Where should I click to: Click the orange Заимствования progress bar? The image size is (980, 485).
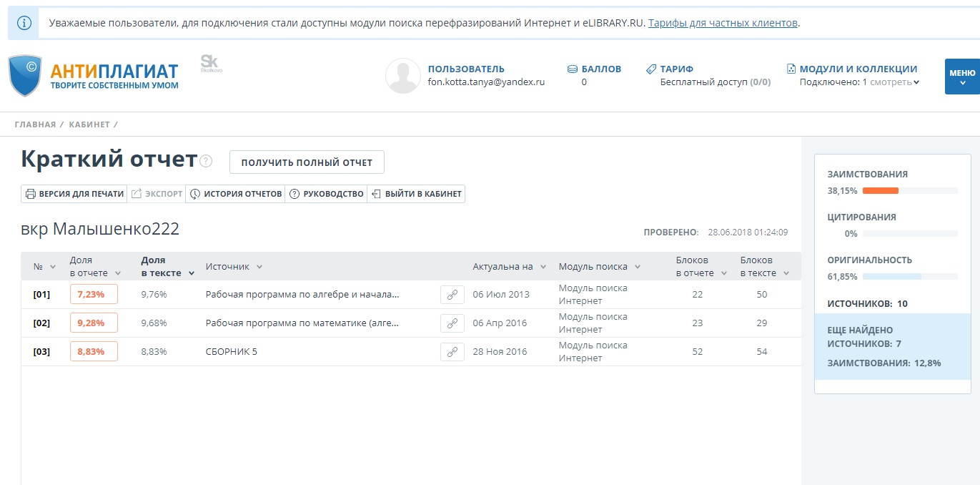pyautogui.click(x=880, y=191)
